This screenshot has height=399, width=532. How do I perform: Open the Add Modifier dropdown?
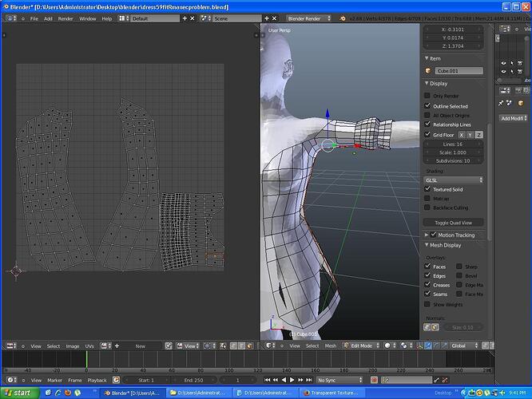[x=514, y=118]
